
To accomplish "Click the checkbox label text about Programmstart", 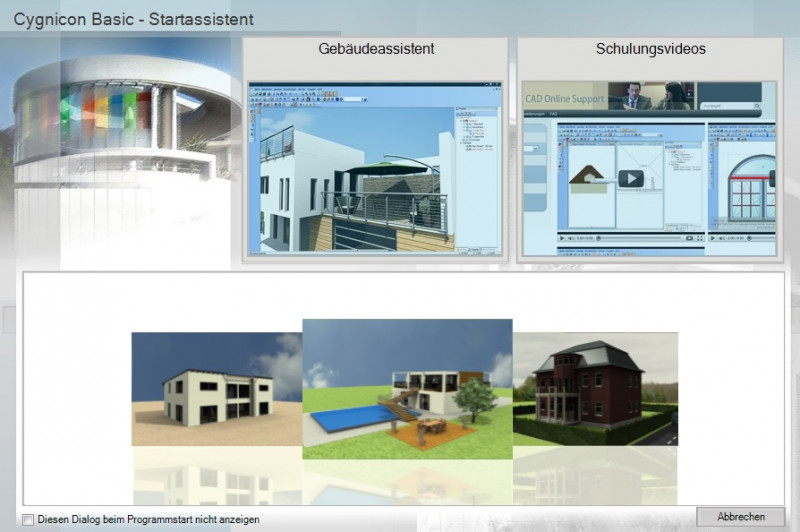I will (x=148, y=519).
